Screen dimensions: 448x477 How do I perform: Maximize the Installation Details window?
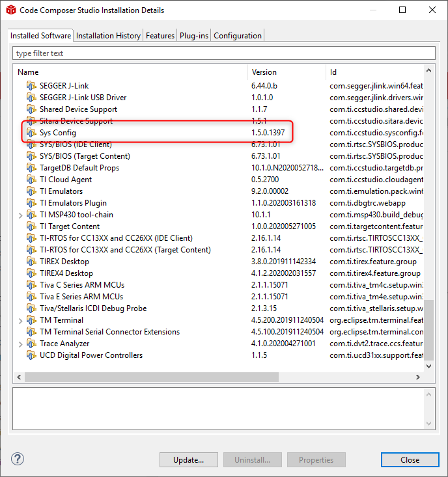point(402,10)
